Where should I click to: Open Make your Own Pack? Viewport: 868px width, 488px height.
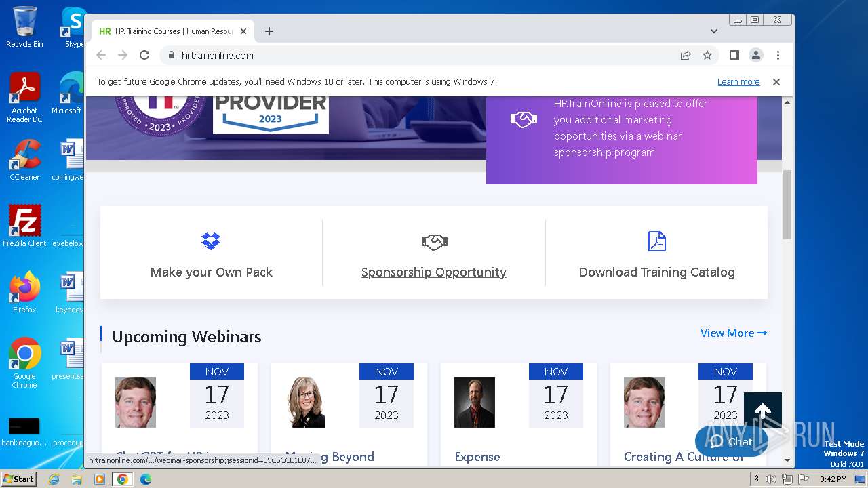[x=212, y=272]
